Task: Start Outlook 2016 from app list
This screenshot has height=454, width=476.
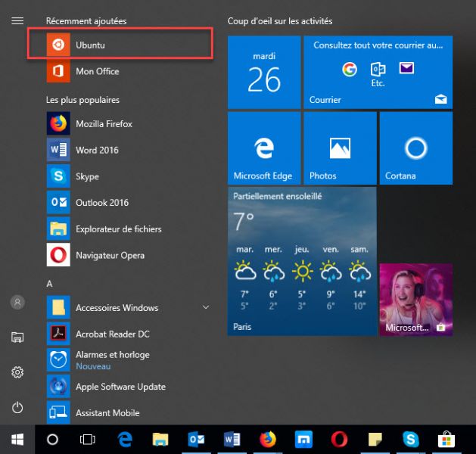Action: point(129,203)
